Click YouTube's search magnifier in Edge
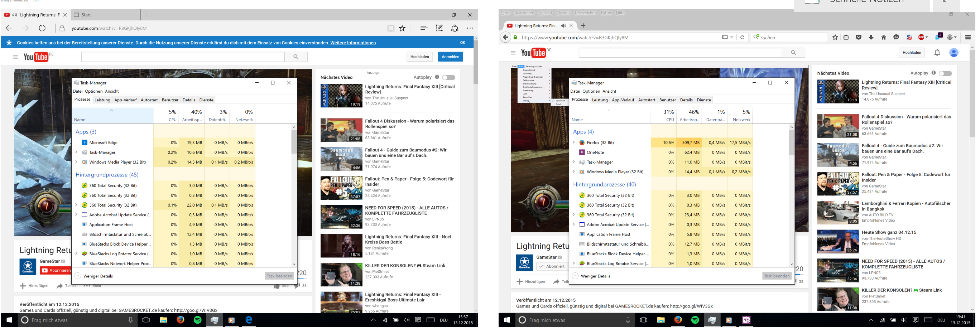980x329 pixels. tap(296, 57)
